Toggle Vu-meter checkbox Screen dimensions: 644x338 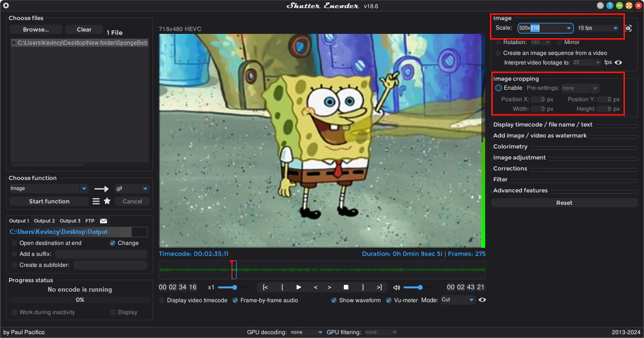(x=389, y=300)
